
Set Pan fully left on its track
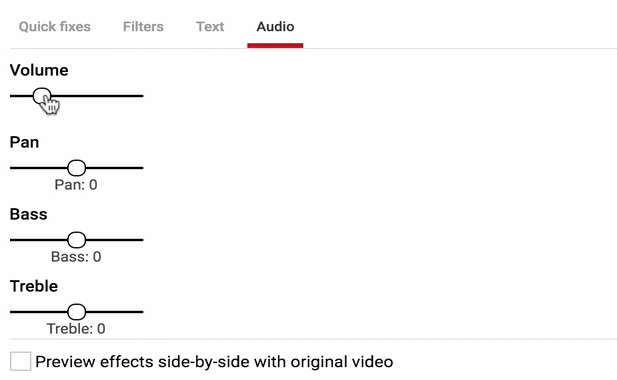[x=11, y=168]
